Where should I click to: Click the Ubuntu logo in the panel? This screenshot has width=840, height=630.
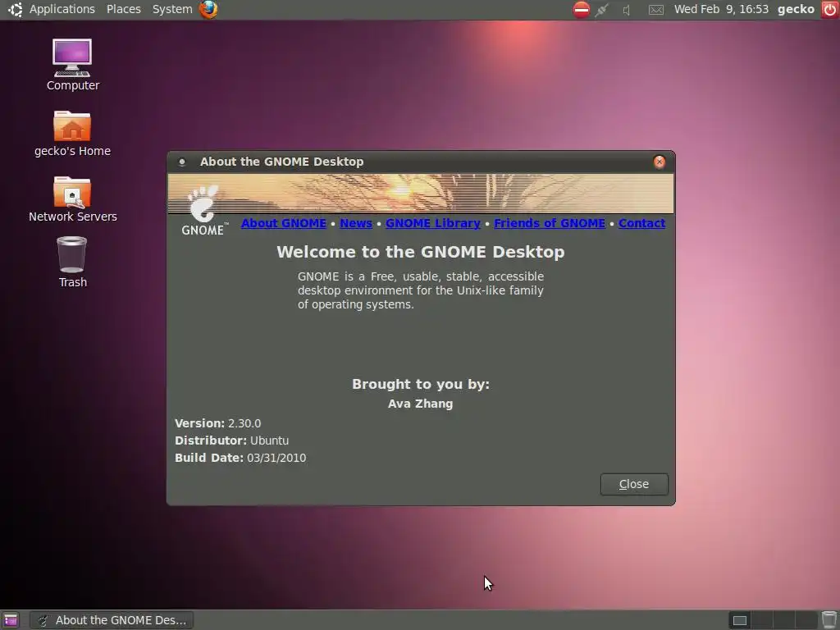click(x=15, y=9)
